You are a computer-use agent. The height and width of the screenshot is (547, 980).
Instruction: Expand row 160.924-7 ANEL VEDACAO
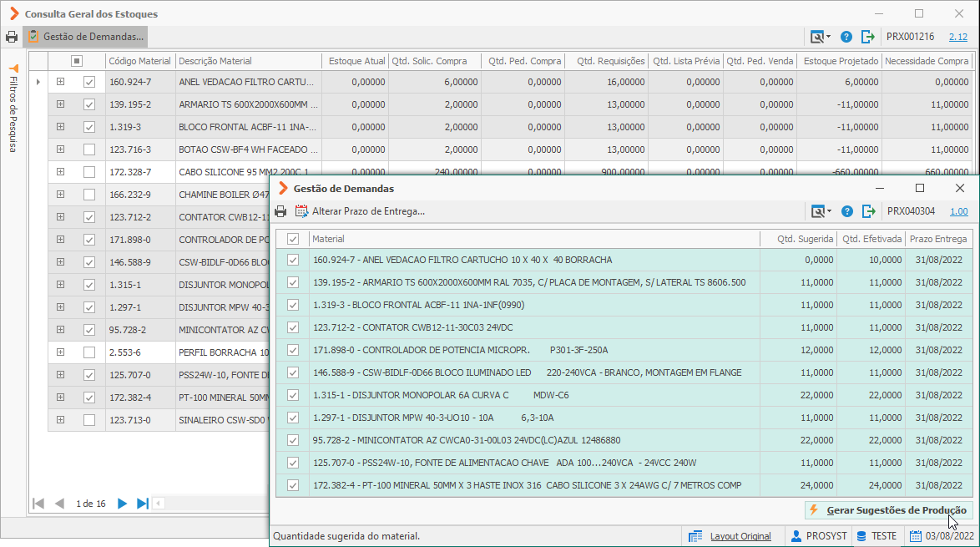click(61, 81)
